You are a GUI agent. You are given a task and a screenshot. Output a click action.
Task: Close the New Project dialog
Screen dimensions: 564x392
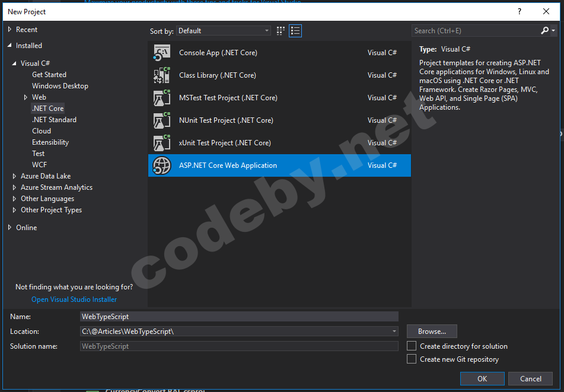pyautogui.click(x=546, y=11)
